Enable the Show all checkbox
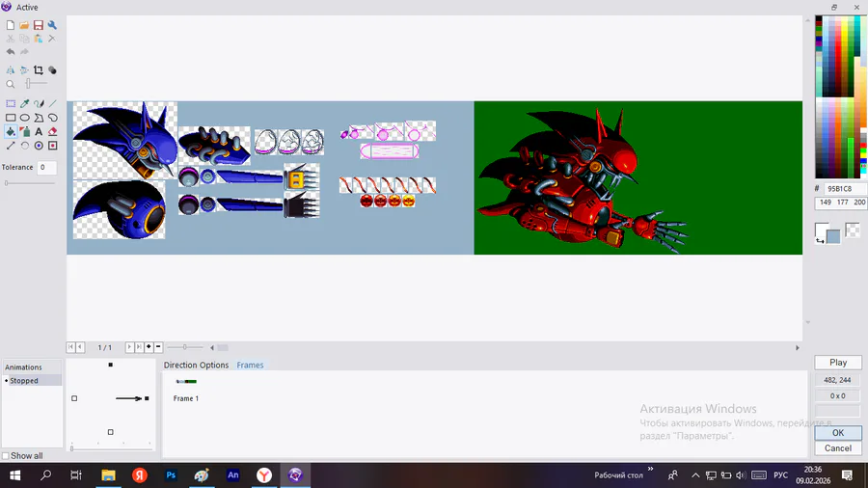The width and height of the screenshot is (868, 488). click(6, 456)
